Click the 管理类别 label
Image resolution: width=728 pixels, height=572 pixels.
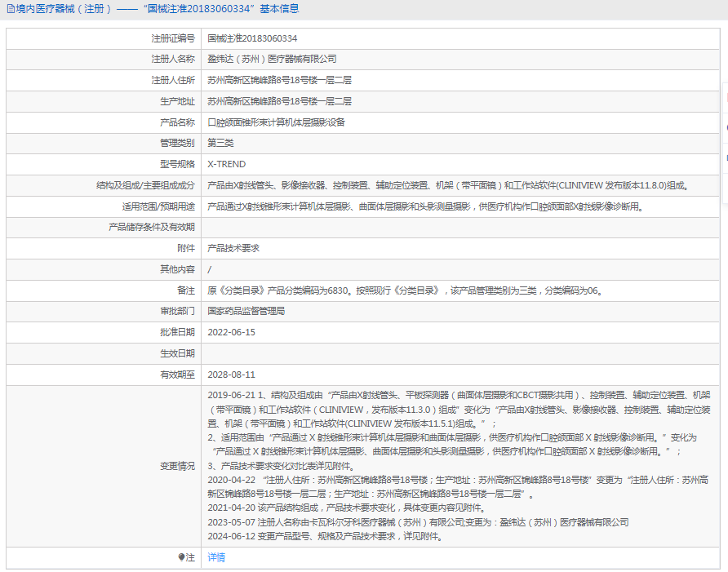tap(177, 143)
